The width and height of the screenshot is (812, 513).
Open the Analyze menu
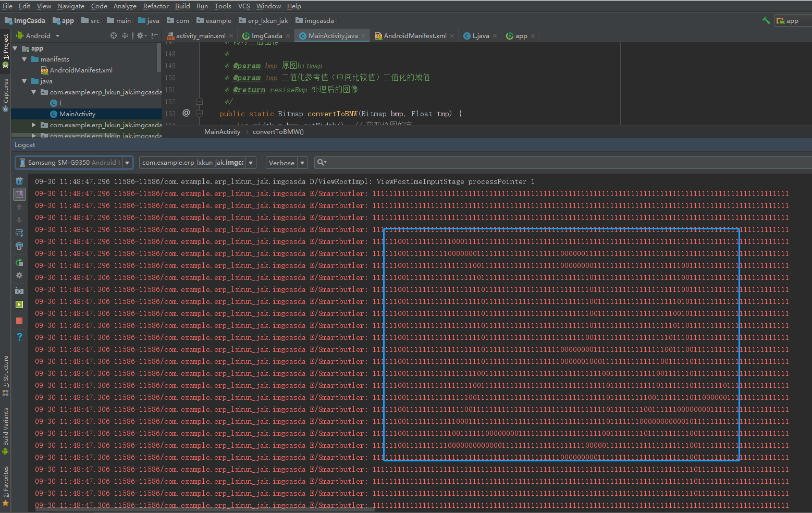(125, 6)
